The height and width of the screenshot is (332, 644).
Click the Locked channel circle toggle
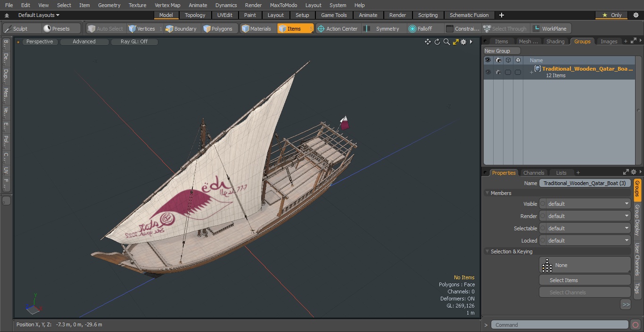pos(543,241)
